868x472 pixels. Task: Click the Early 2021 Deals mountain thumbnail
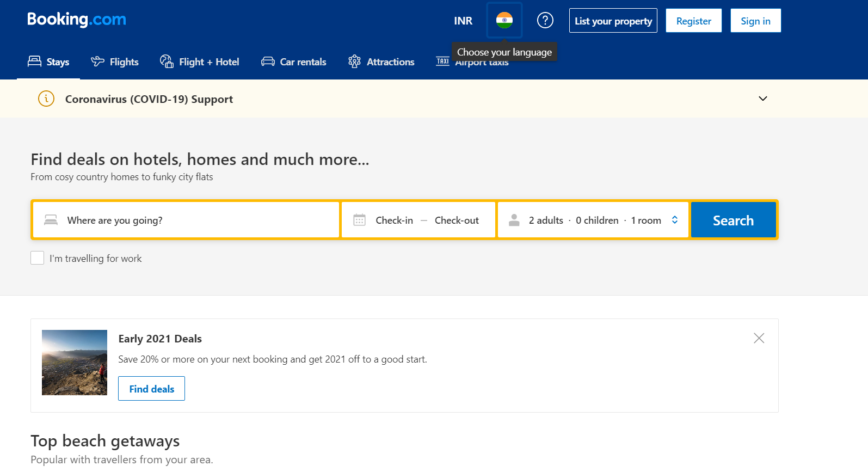[75, 363]
